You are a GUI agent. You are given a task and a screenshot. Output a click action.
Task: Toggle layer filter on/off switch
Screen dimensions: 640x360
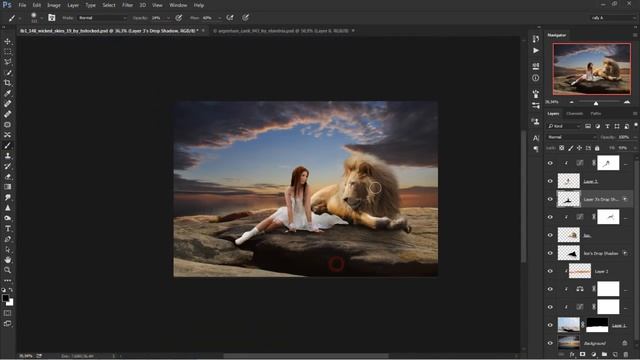[636, 125]
